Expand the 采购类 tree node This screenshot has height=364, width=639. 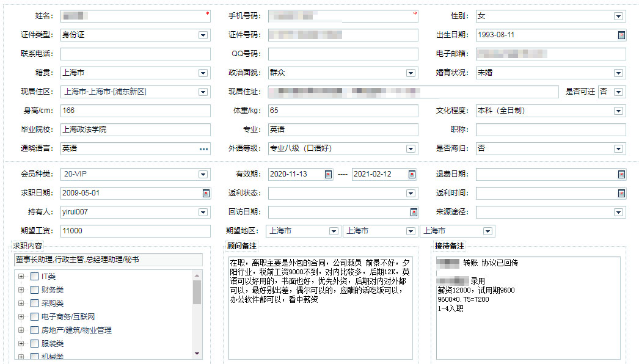tap(21, 304)
